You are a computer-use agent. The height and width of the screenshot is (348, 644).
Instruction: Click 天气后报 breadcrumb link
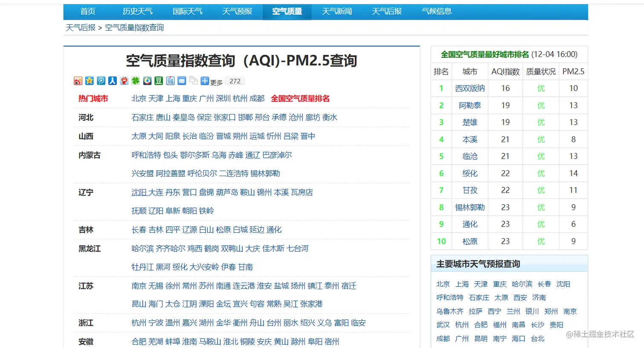tap(80, 28)
